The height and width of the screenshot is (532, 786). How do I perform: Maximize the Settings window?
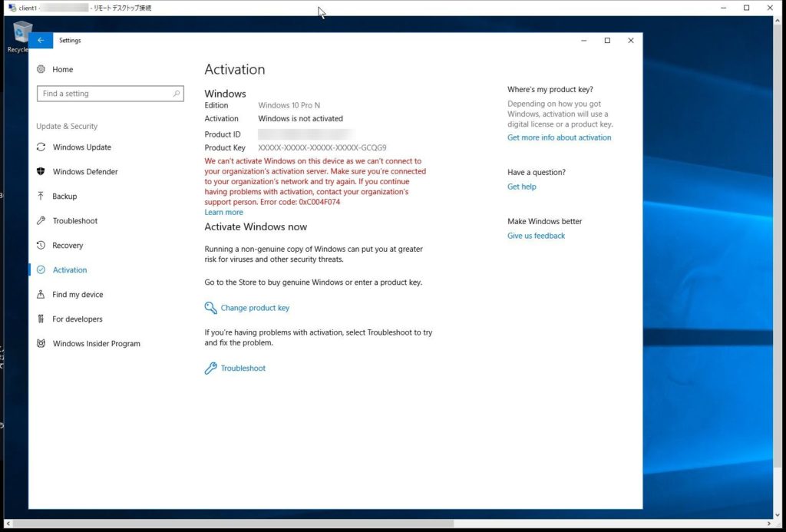tap(607, 41)
